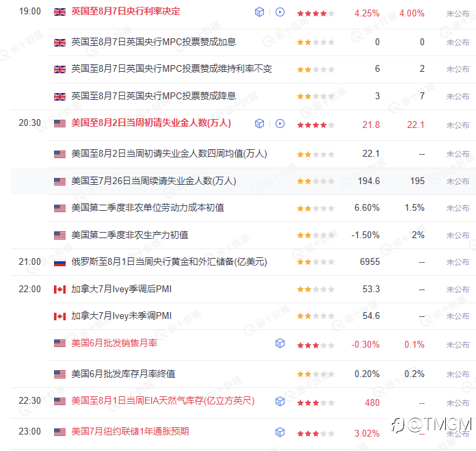Click US flag beside 纽约联储1年通胀预期 row
The height and width of the screenshot is (451, 476).
point(59,432)
